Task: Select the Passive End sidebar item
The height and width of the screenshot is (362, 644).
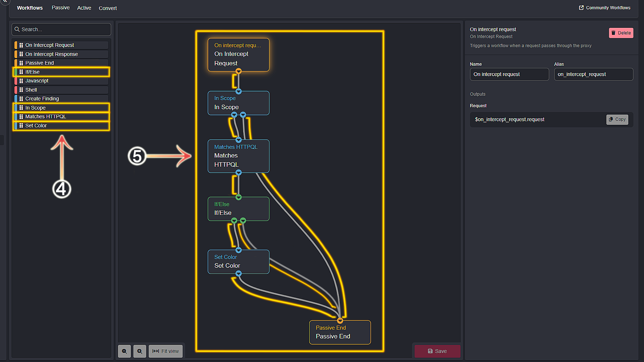Action: (61, 63)
